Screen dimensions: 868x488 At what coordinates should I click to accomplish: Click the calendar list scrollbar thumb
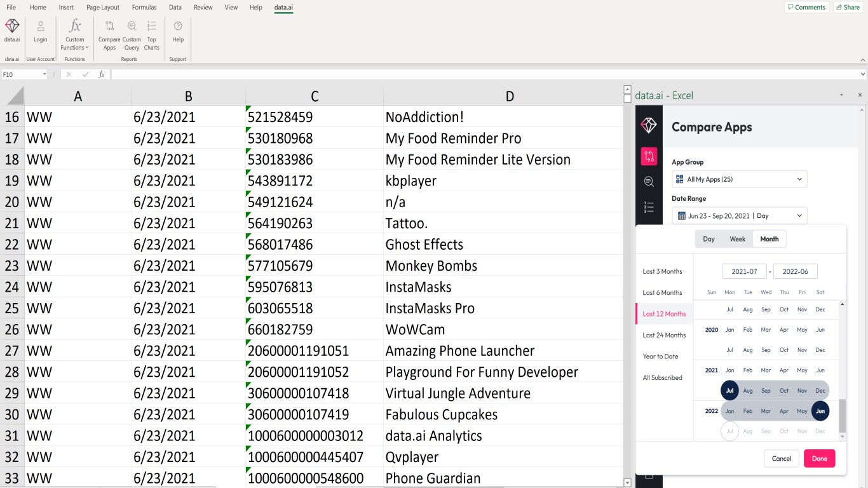coord(843,416)
